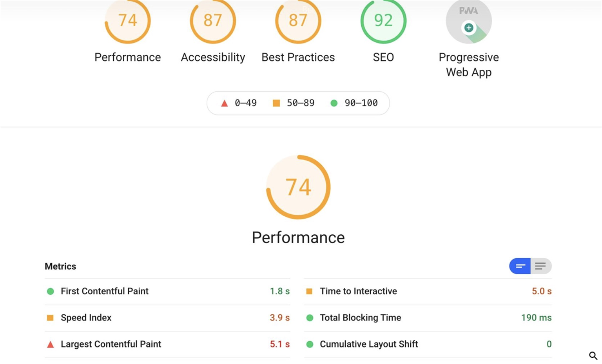Click the large 74 Performance gauge

click(298, 187)
